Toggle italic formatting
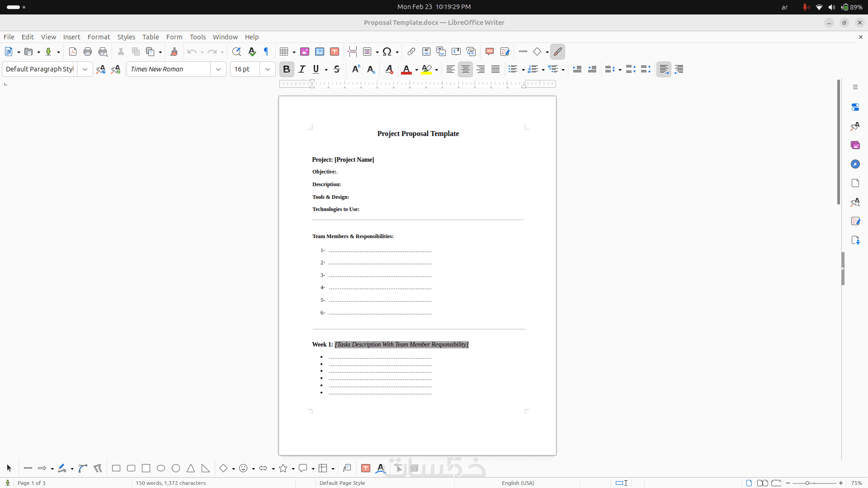868x488 pixels. 302,69
